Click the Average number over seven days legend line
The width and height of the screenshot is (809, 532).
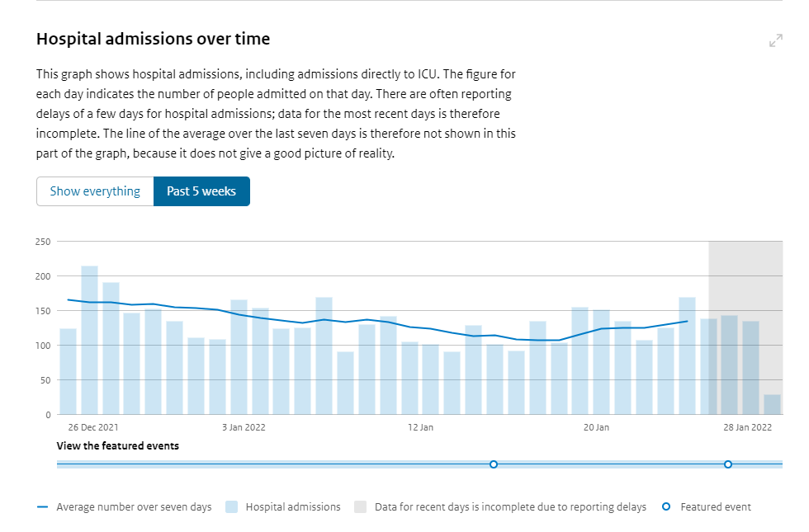coord(42,507)
